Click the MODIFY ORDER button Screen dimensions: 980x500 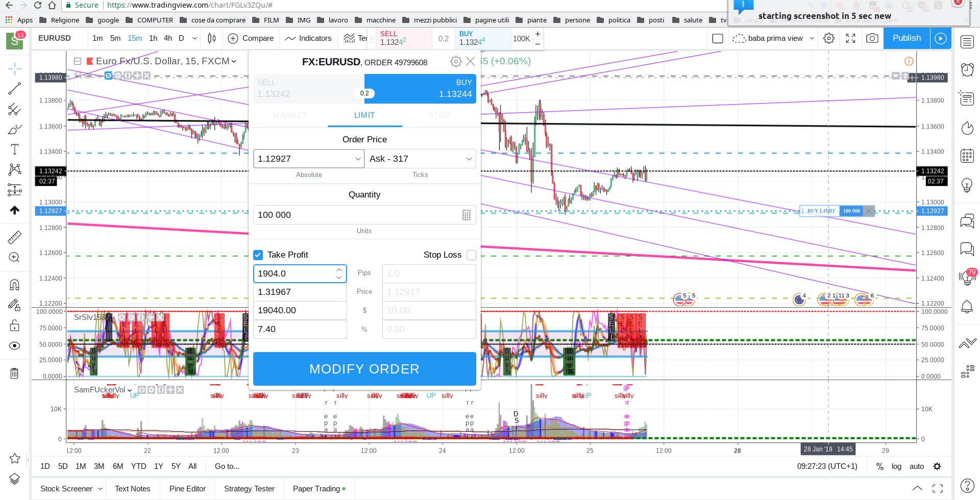click(x=364, y=369)
